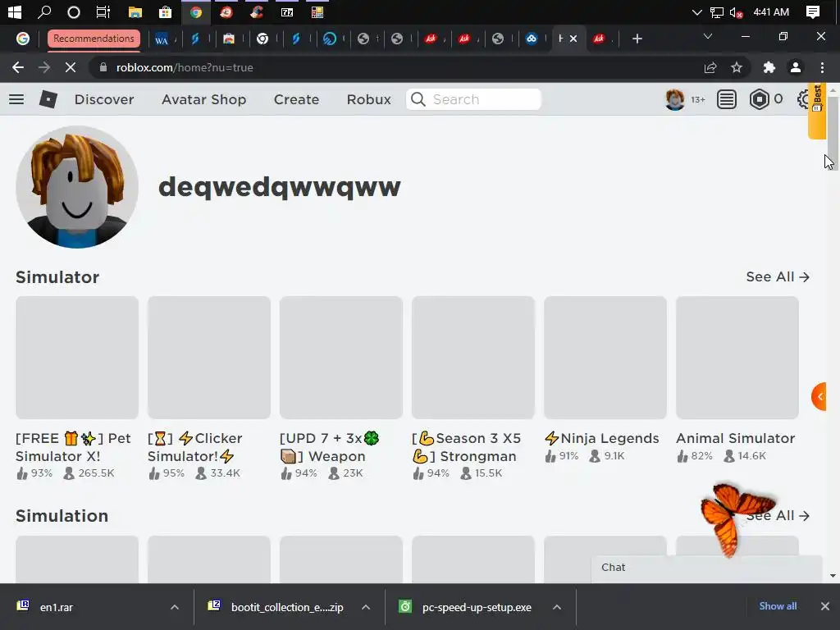Open Microsoft Store from taskbar
The width and height of the screenshot is (840, 630).
[165, 11]
